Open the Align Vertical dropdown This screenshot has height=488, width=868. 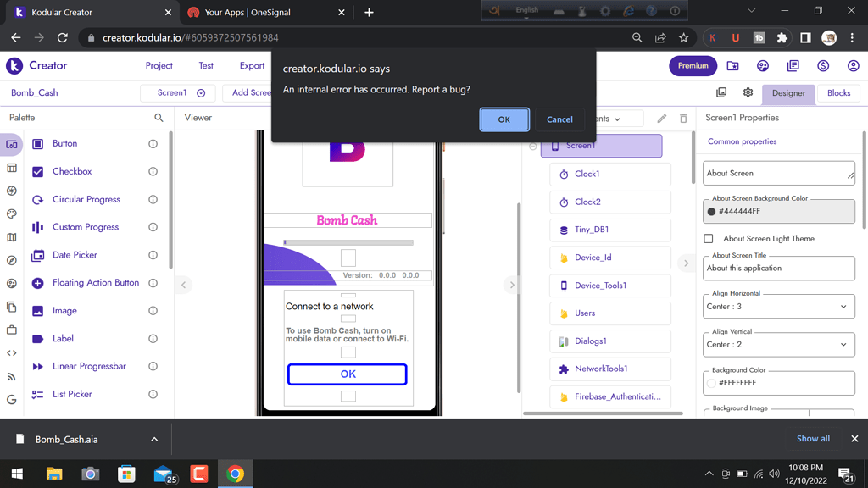(778, 345)
